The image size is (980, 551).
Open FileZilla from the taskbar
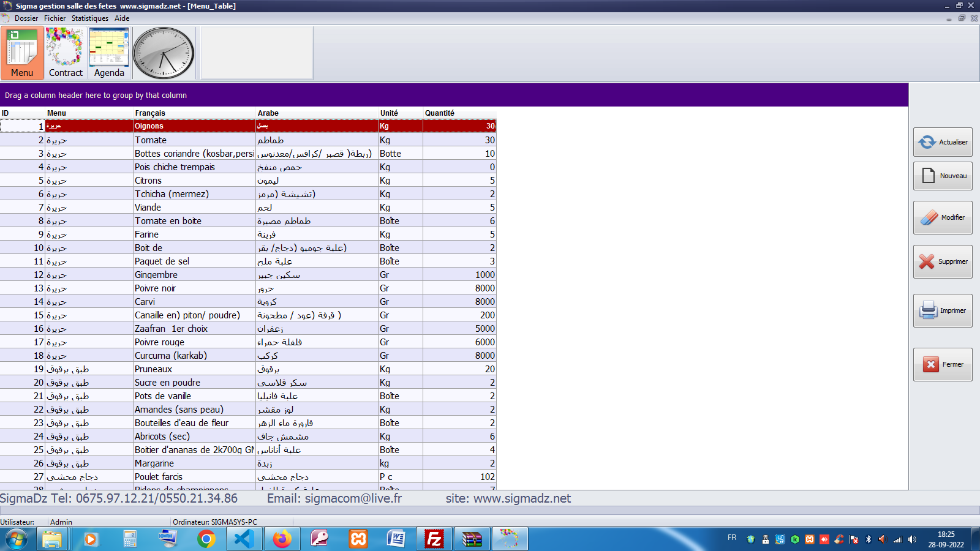[434, 539]
